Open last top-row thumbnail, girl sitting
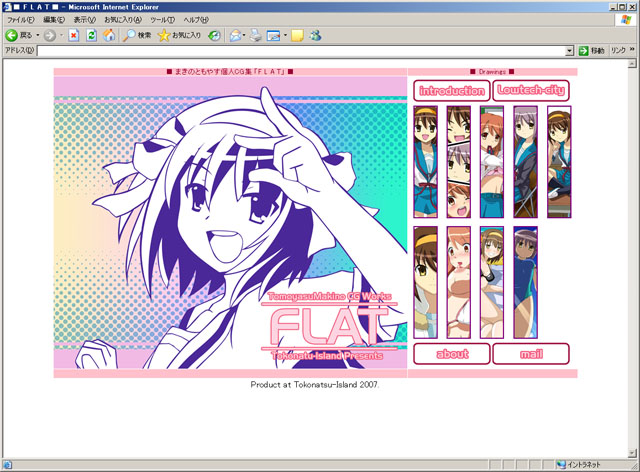Viewport: 640px width, 472px height. 559,162
